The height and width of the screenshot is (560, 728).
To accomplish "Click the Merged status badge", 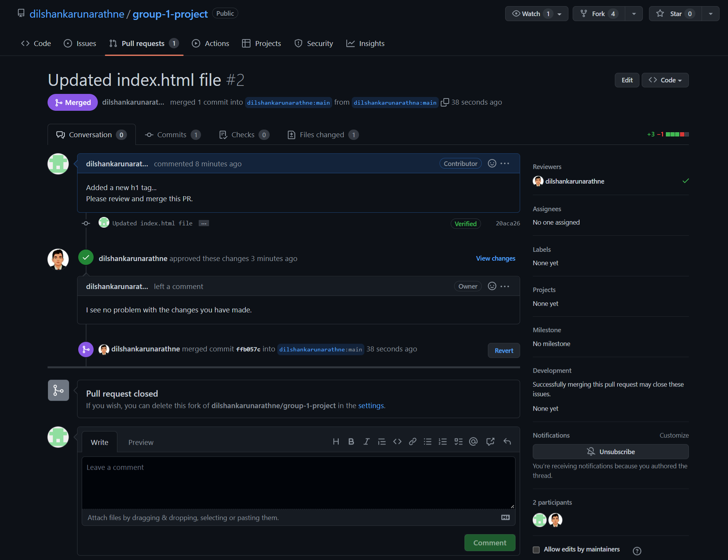I will click(72, 102).
